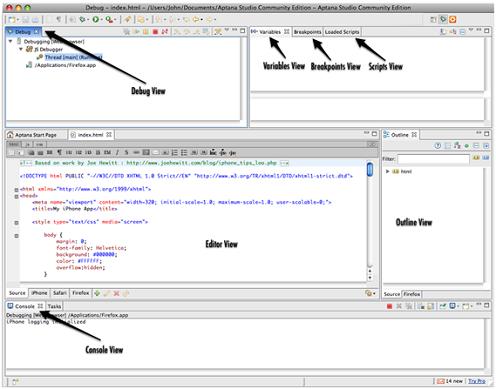The height and width of the screenshot is (389, 496).
Task: Collapse the head tag fold marker
Action: click(16, 196)
